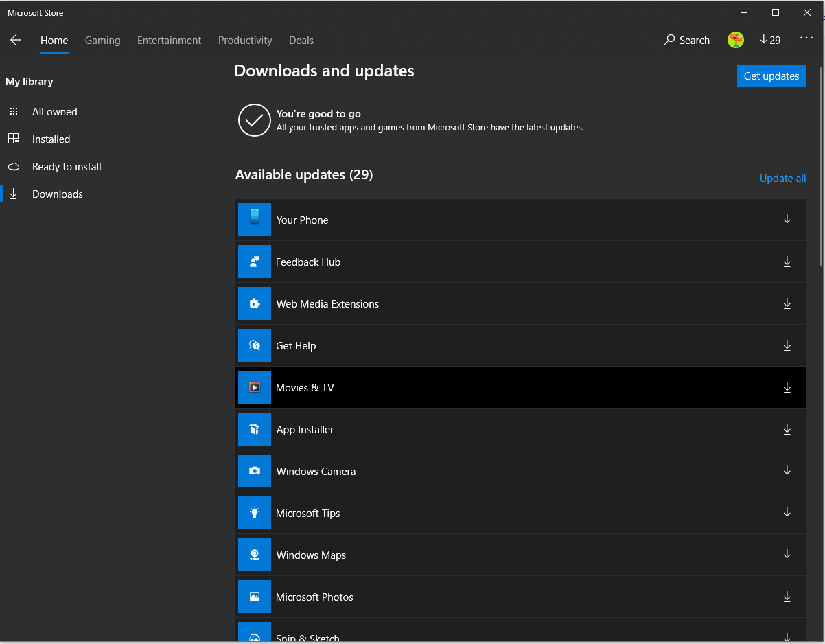
Task: Open the Search magnifier icon
Action: 669,40
